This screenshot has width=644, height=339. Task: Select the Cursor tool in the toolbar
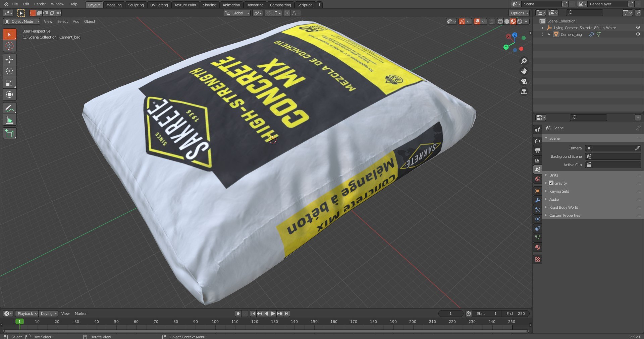[x=9, y=46]
